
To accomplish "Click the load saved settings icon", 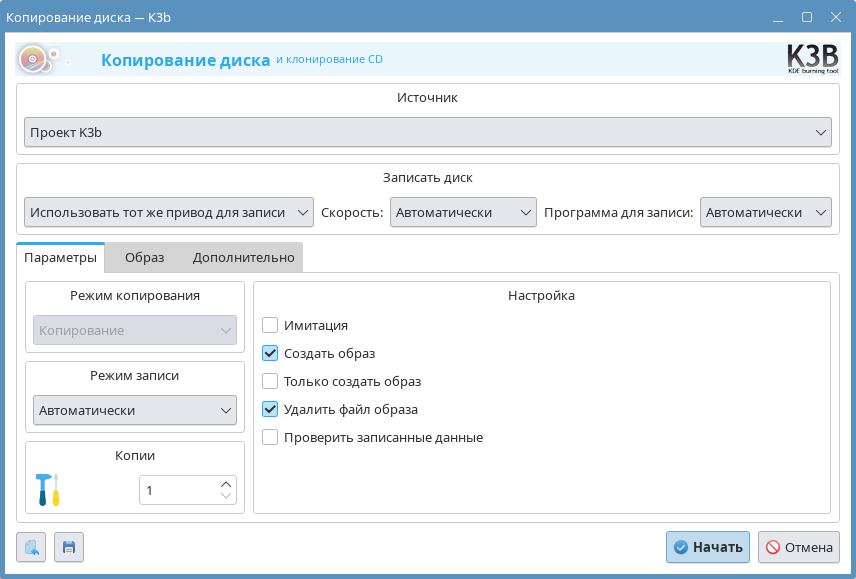I will pos(31,547).
